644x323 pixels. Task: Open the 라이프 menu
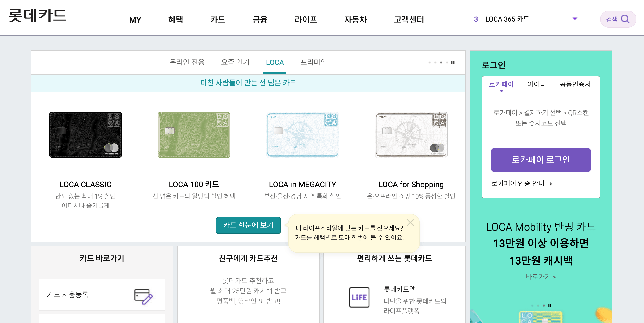click(306, 19)
